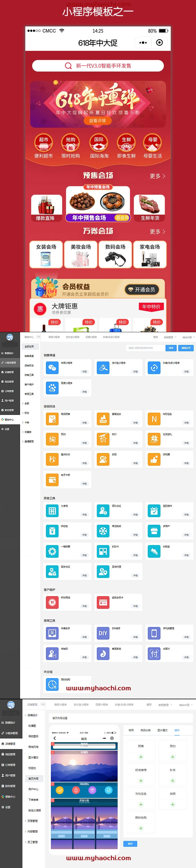This screenshot has height=868, width=196.
Task: Expand the 余额 sidebar group
Action: 27,403
